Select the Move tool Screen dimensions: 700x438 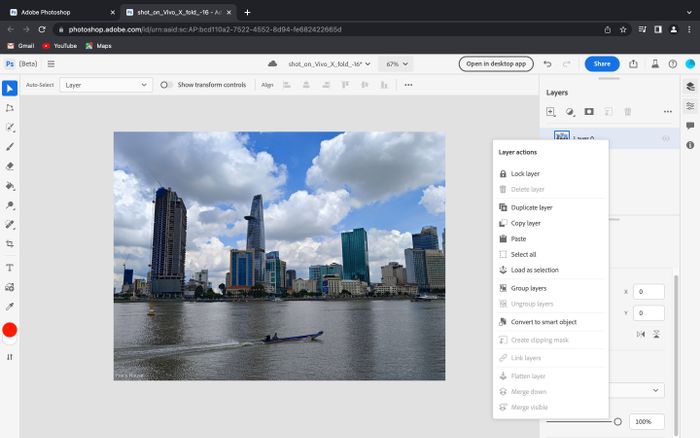pyautogui.click(x=9, y=88)
